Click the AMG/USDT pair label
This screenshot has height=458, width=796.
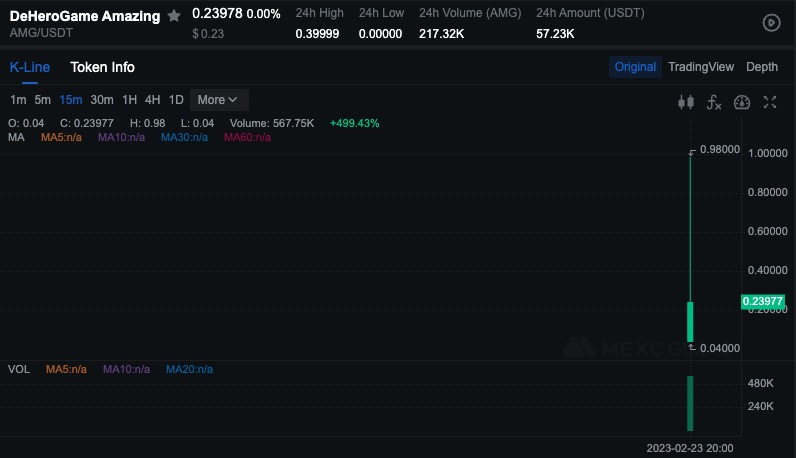(41, 33)
